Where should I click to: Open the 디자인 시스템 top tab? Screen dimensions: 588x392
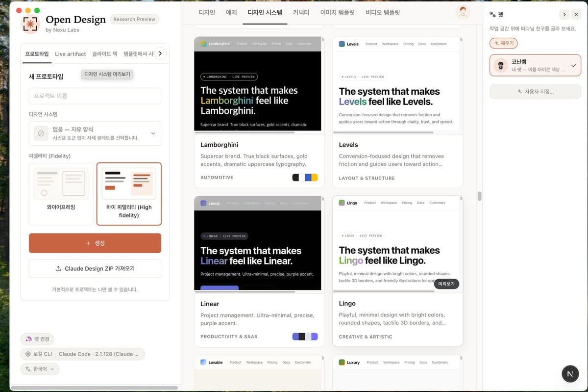(x=265, y=12)
